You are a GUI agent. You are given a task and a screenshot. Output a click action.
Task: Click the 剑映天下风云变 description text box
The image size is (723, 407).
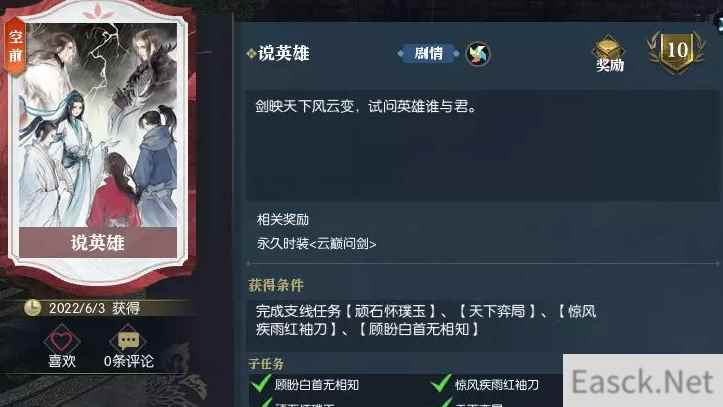pyautogui.click(x=482, y=146)
